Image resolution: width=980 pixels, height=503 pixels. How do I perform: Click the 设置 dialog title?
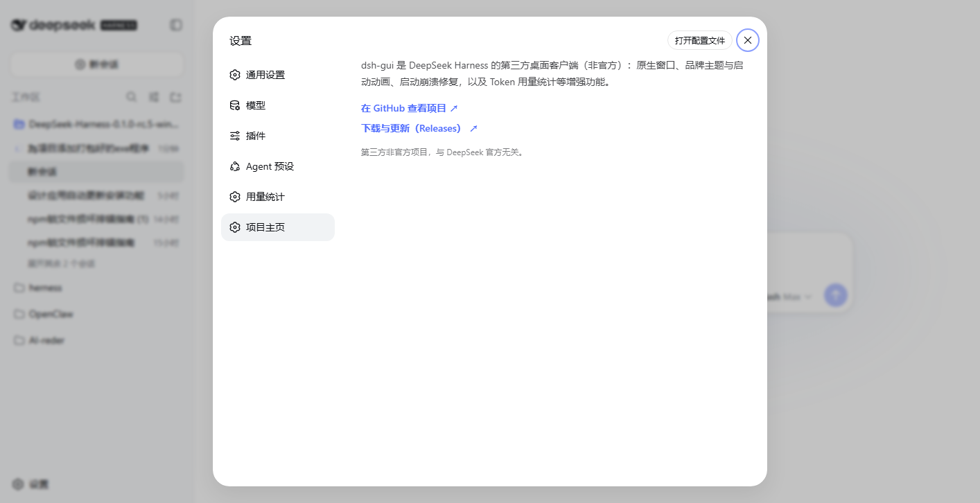tap(240, 41)
